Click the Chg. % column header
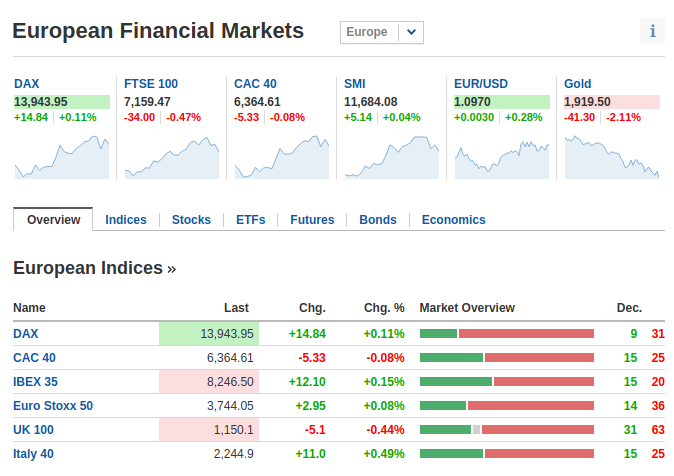This screenshot has height=476, width=674. coord(384,308)
